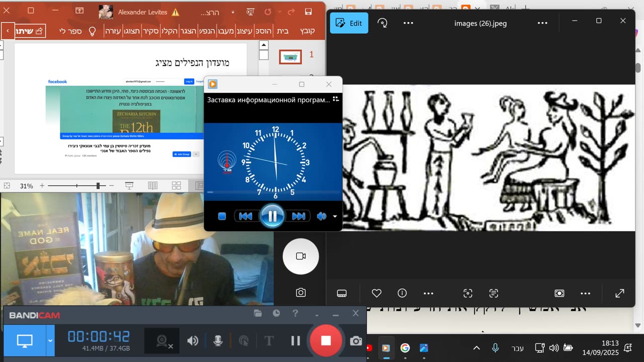Viewport: 644px width, 362px height.
Task: Open the מעבו (Transitions) ribbon tab
Action: 226,31
